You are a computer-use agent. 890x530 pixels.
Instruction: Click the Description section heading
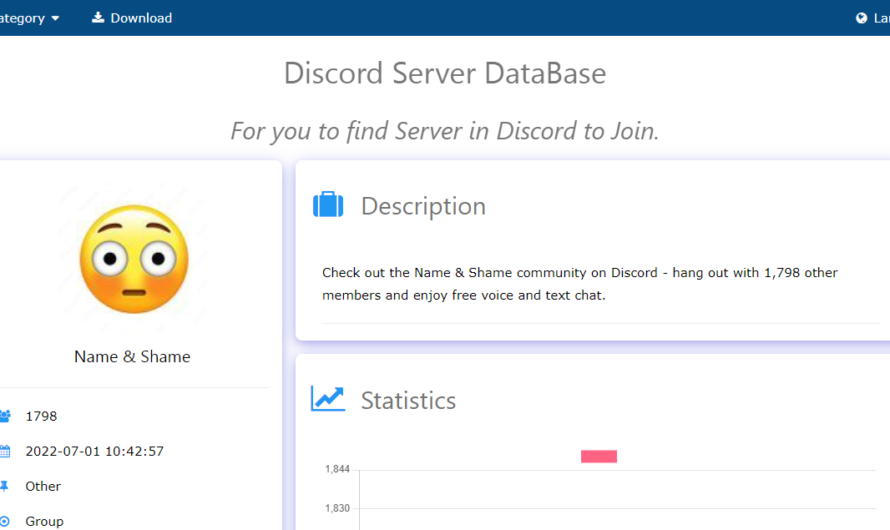click(x=423, y=206)
